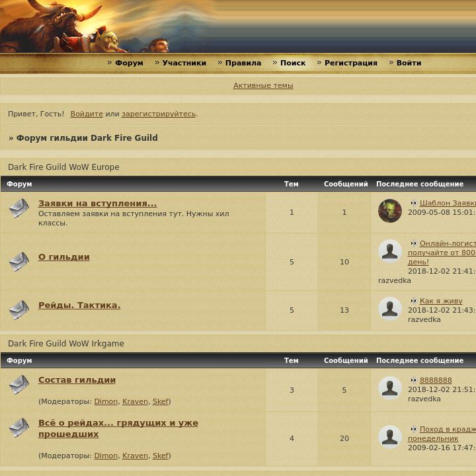Go to Правила rules page
Screen dimensions: 476x476
(243, 63)
